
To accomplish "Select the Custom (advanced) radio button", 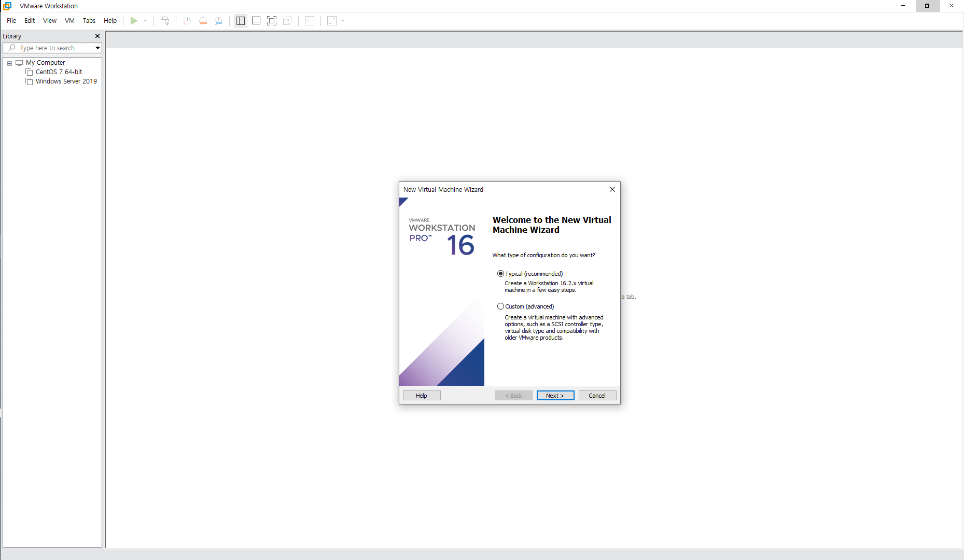I will [x=500, y=306].
